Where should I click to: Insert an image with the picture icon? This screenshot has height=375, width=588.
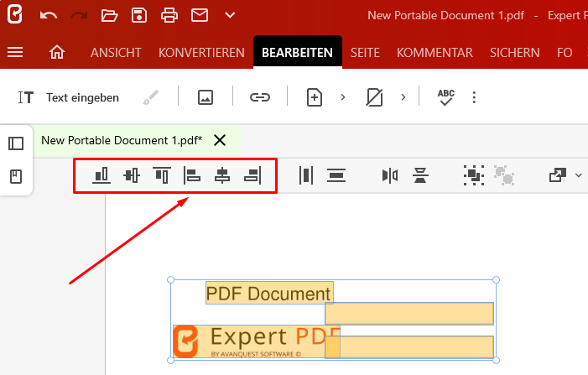[206, 97]
